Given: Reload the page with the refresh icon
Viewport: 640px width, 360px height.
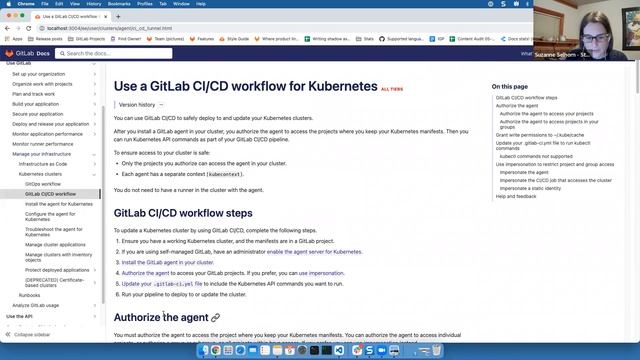Looking at the screenshot, I should [x=29, y=28].
